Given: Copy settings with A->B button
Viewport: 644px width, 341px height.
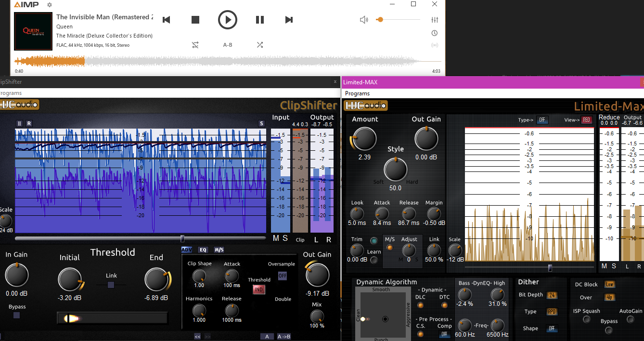Looking at the screenshot, I should tap(284, 336).
